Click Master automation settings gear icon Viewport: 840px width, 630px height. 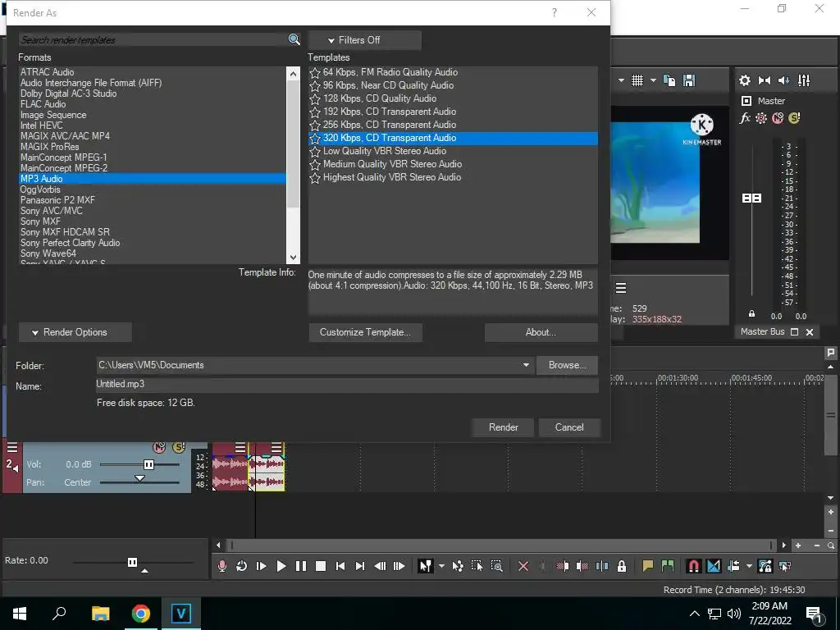click(760, 118)
